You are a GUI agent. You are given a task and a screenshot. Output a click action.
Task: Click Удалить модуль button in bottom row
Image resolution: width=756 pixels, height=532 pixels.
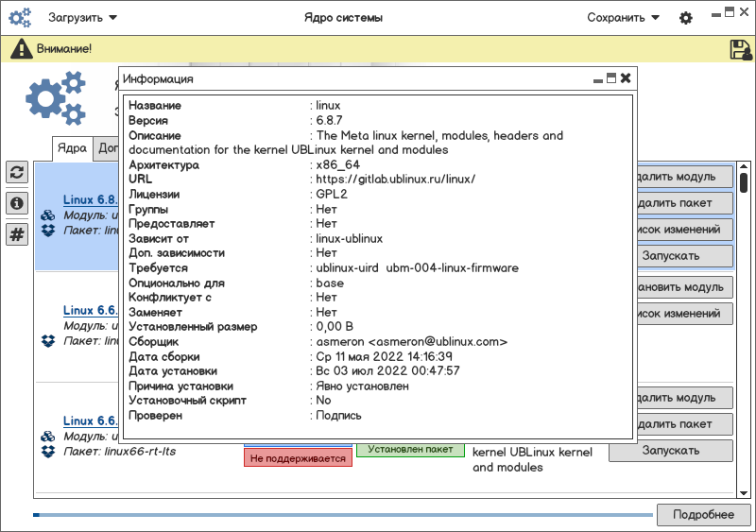pos(685,398)
